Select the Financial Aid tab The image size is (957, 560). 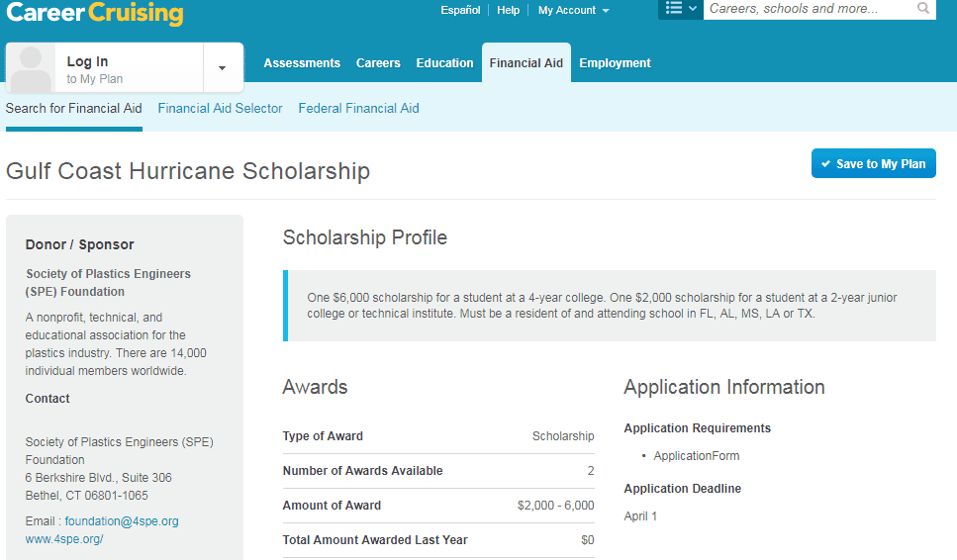[x=526, y=63]
